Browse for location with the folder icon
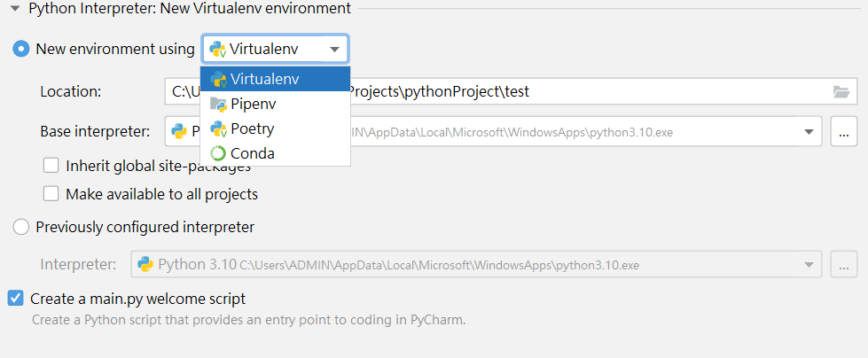The height and width of the screenshot is (358, 868). click(841, 92)
